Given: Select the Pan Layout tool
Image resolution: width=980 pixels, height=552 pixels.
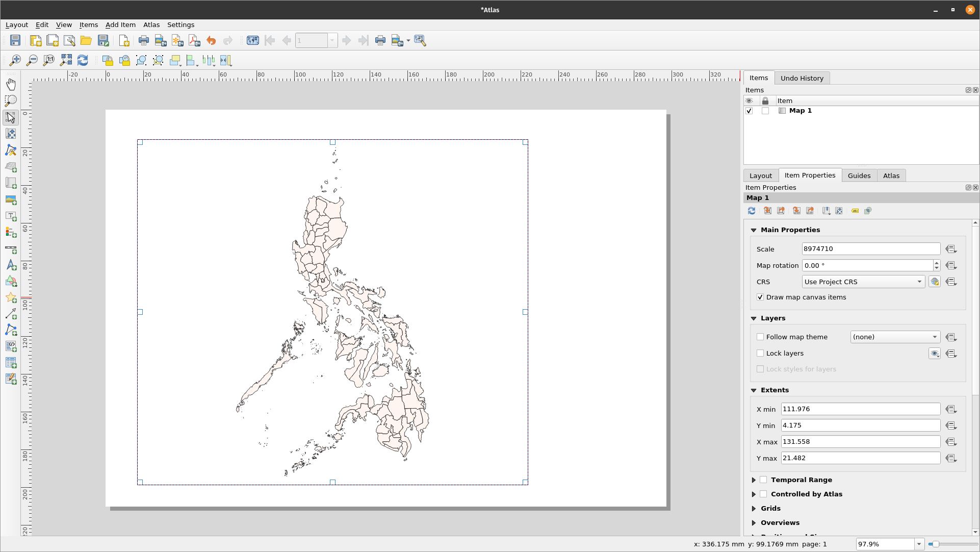Looking at the screenshot, I should point(11,84).
